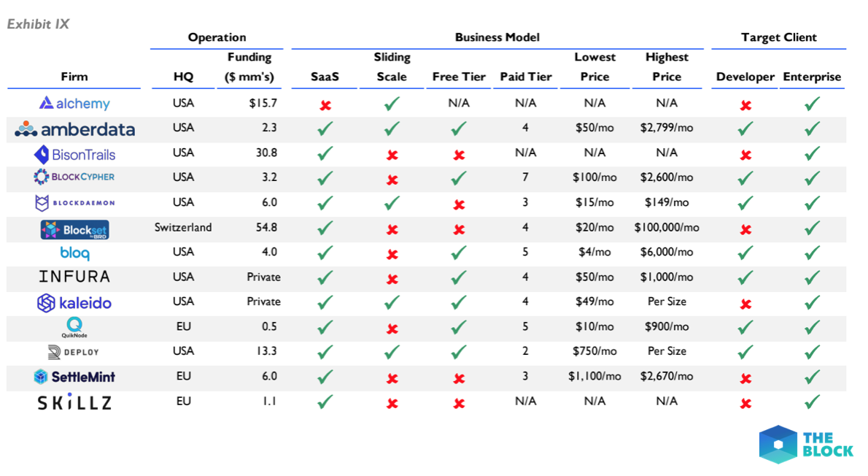Click SKILLZ's red X under Developer
This screenshot has height=476, width=868.
pos(745,403)
